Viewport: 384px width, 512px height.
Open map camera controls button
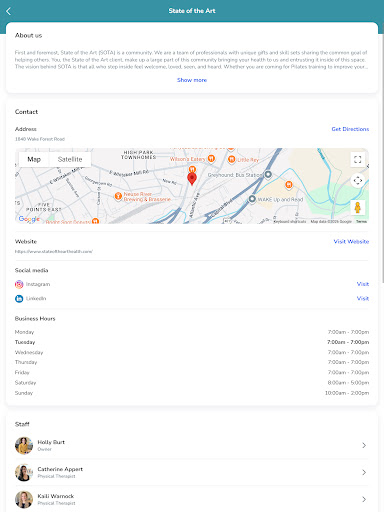click(358, 180)
